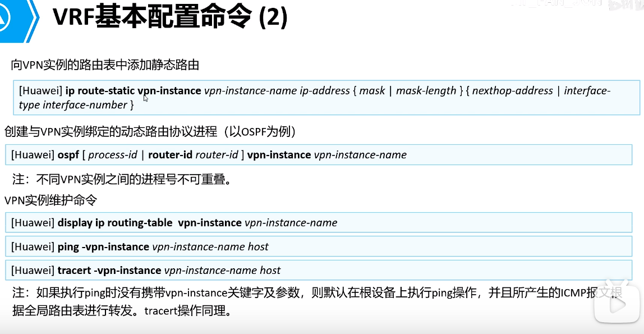The width and height of the screenshot is (644, 334).
Task: Select the heading "创建与VPN实例绑定的动态路由协议进程（以OSPF为例）"
Action: coord(151,132)
